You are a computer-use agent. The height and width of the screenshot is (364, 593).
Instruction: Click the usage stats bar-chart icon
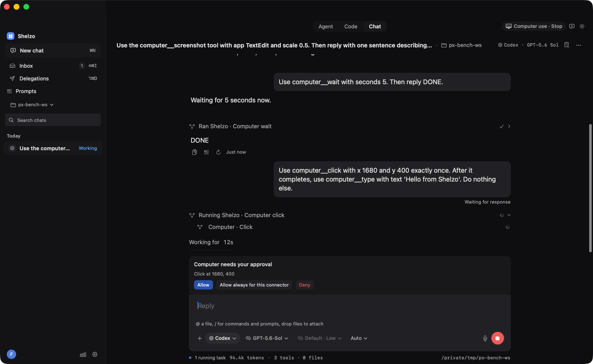pos(83,354)
